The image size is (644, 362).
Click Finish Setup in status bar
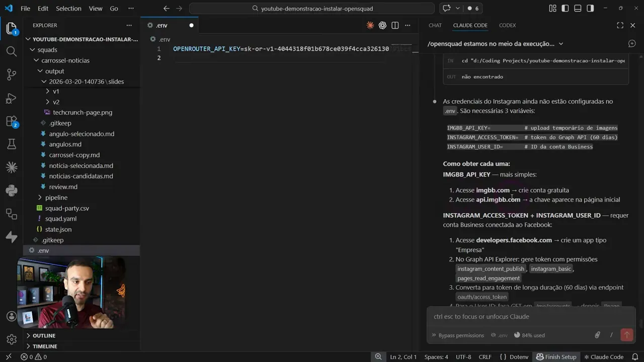(556, 357)
